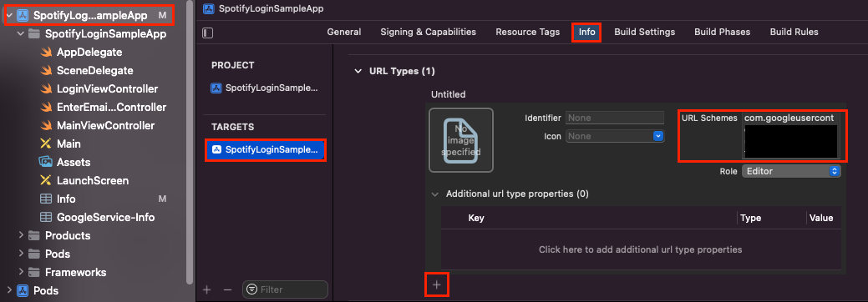
Task: Select SpotifyLoginSample project under PROJECT
Action: 265,88
